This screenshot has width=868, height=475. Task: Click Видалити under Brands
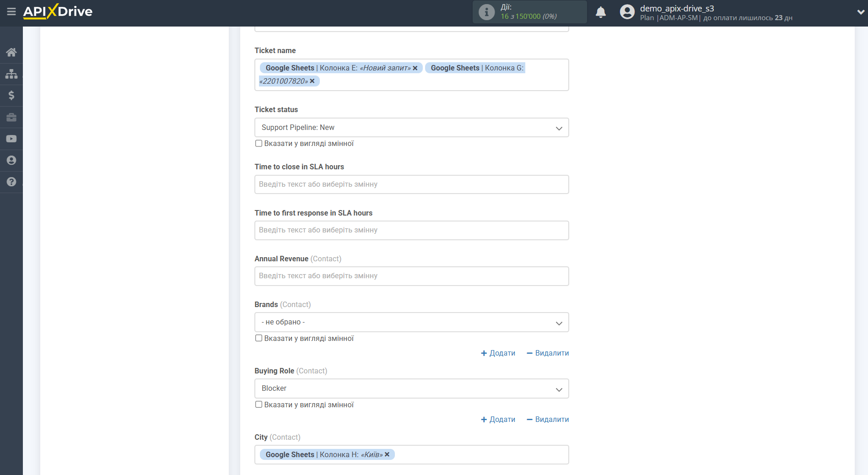[x=548, y=353]
